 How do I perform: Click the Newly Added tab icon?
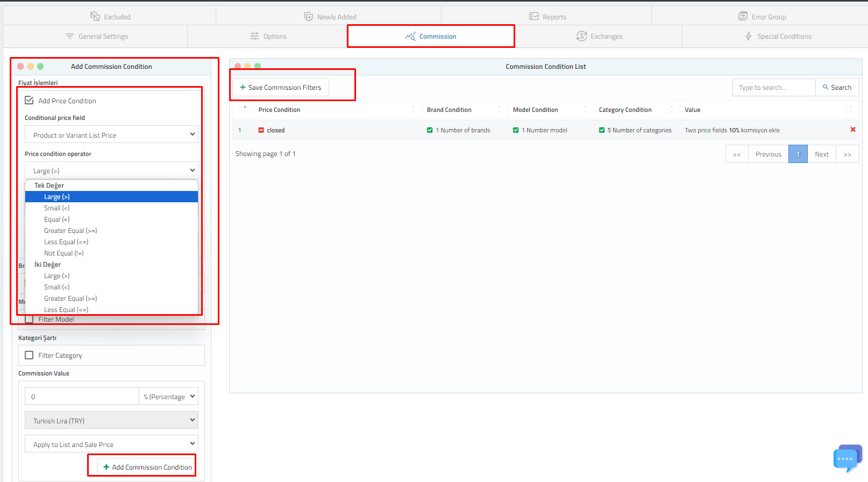[308, 17]
